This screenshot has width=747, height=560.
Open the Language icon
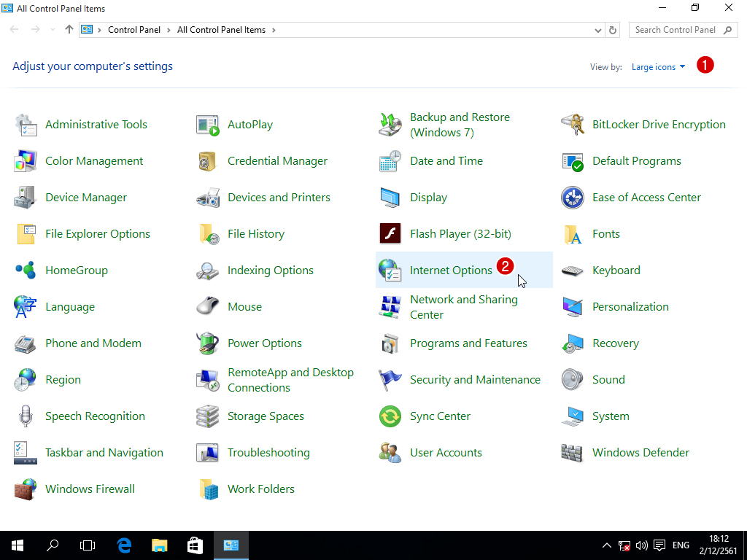point(26,307)
